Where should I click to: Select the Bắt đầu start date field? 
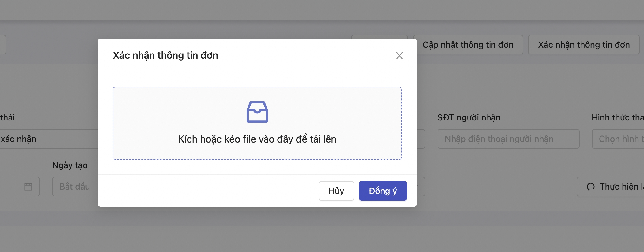click(75, 187)
